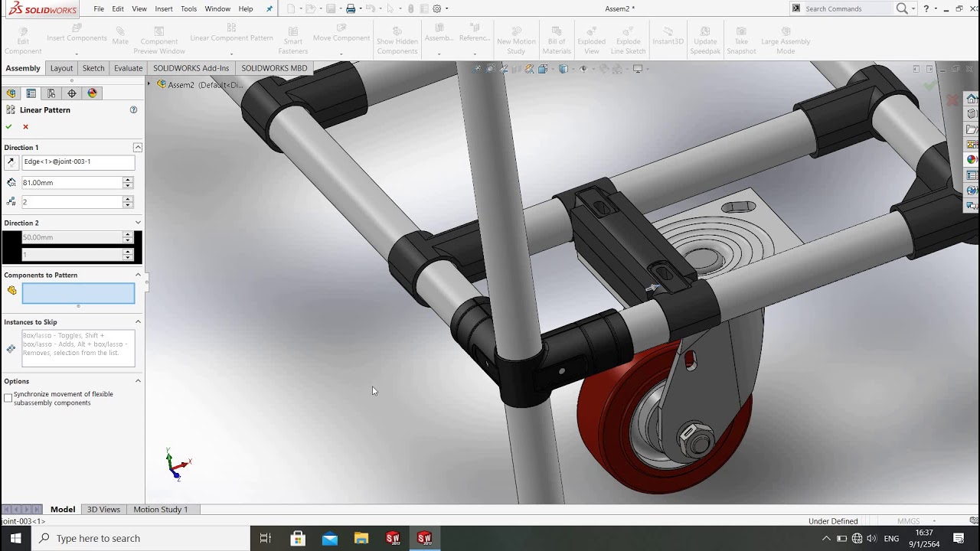This screenshot has width=980, height=551.
Task: Switch to the Layout tab
Action: pyautogui.click(x=61, y=68)
